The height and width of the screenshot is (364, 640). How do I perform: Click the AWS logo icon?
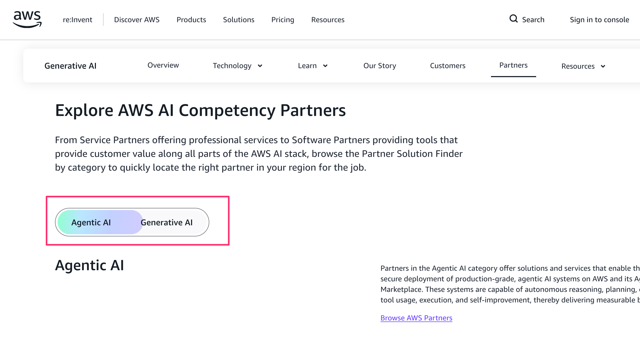(27, 19)
